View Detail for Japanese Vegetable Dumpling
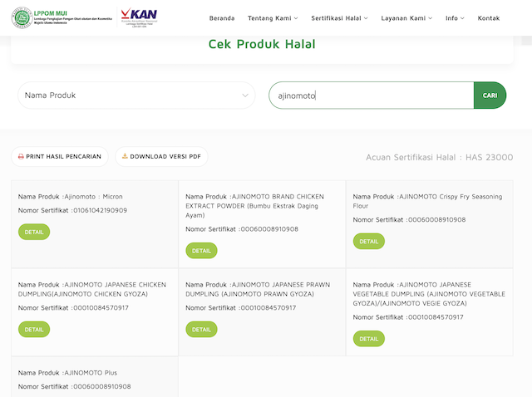 (369, 338)
